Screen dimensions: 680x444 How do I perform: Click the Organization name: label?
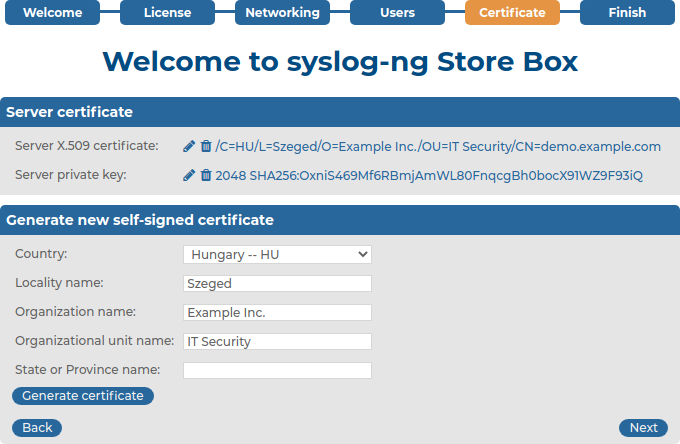point(75,312)
